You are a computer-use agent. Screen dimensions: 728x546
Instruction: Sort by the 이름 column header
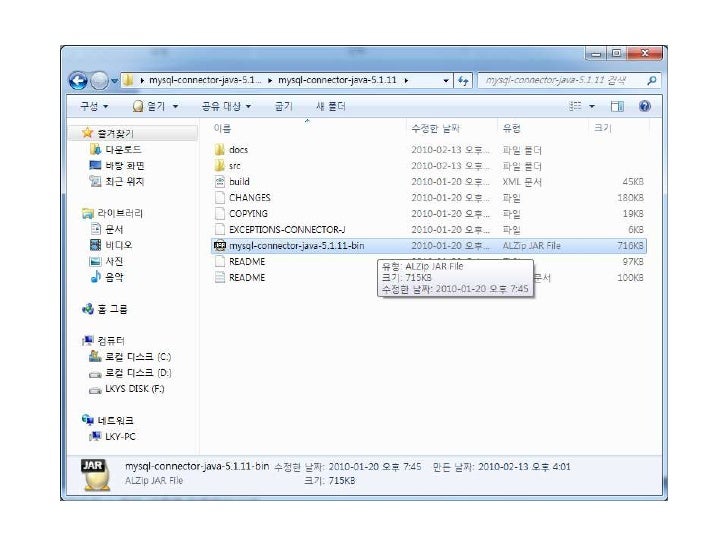(x=222, y=129)
